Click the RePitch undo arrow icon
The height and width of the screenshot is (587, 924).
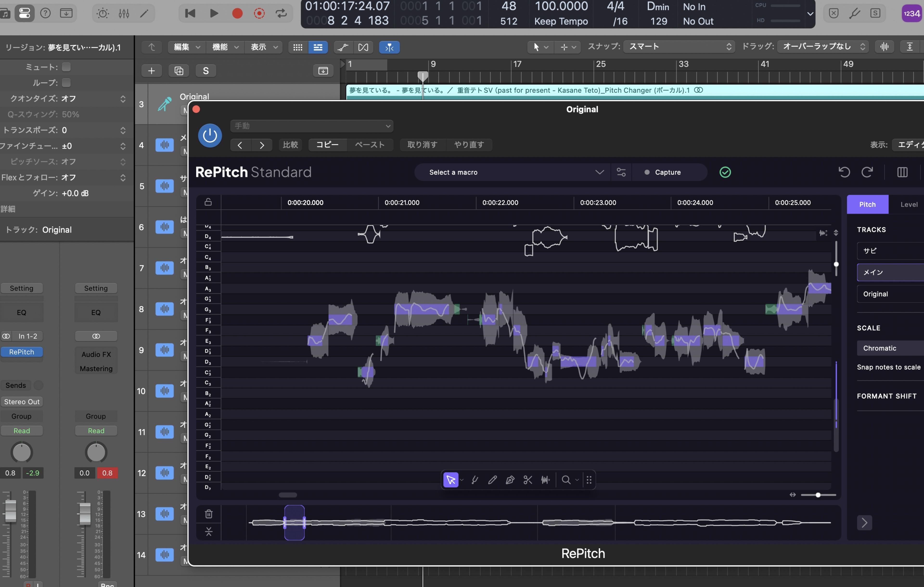(x=844, y=172)
